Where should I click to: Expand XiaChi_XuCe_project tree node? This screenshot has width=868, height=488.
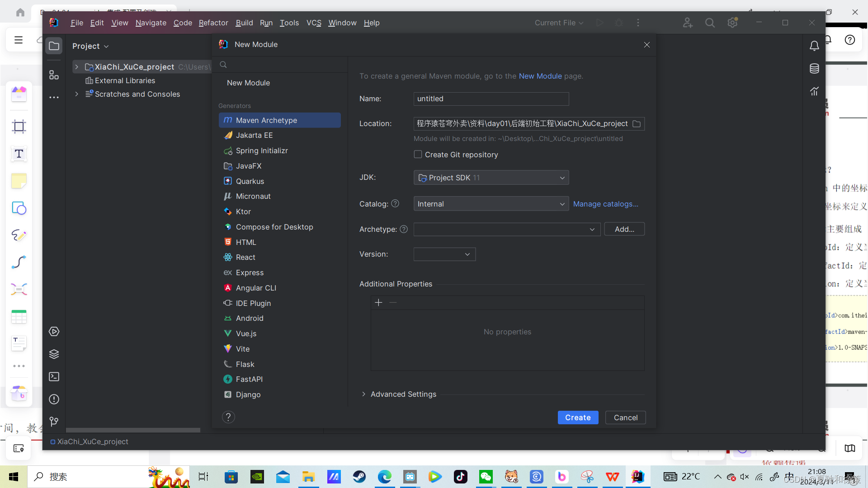77,67
